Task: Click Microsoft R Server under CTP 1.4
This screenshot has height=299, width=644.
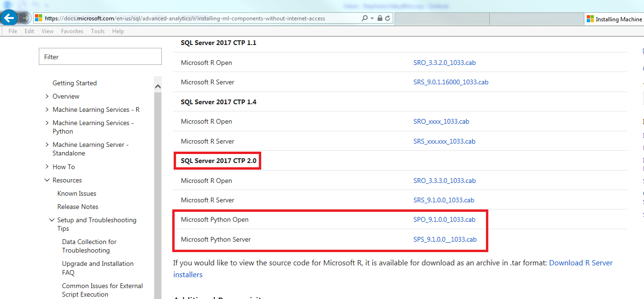Action: 207,141
